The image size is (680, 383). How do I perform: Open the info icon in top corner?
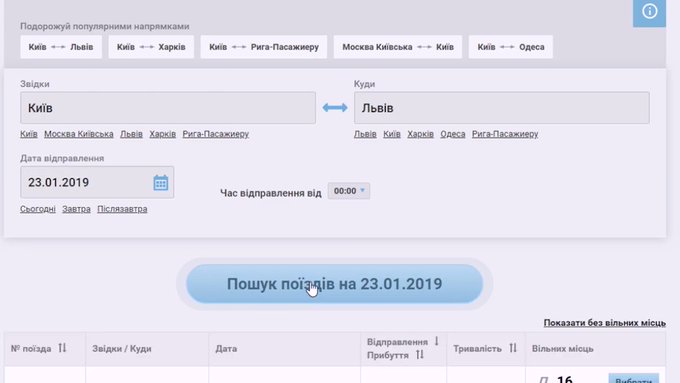tap(649, 11)
